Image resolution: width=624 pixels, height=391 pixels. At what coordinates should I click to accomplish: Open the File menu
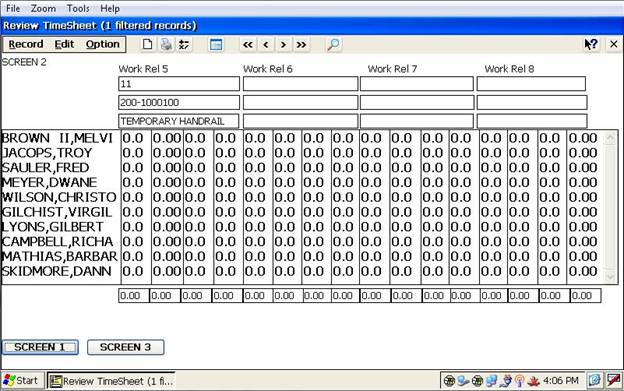pyautogui.click(x=13, y=8)
